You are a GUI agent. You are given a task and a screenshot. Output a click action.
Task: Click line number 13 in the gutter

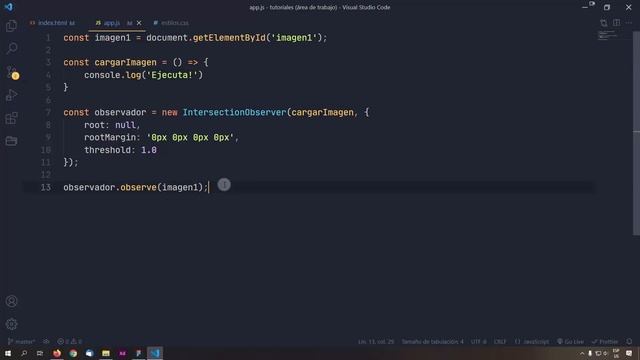(46, 187)
